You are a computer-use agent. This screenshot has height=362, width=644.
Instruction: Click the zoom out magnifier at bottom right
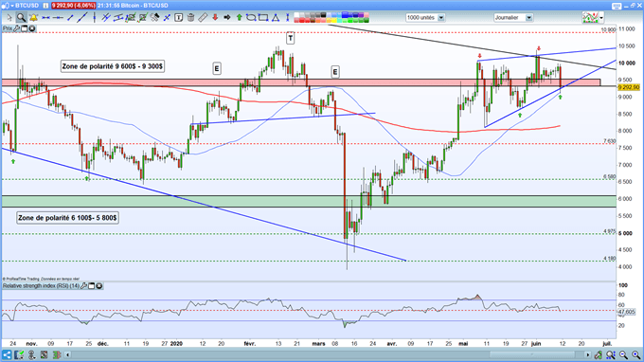(x=623, y=354)
